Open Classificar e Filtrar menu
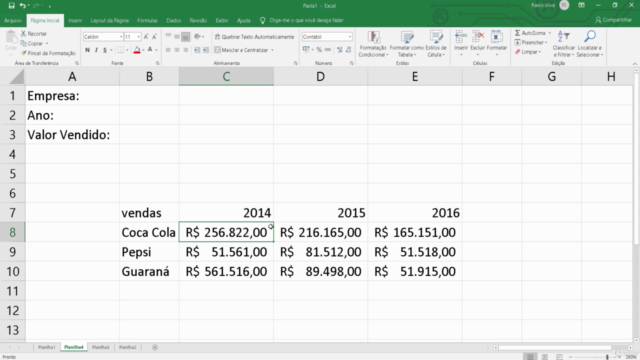640x360 pixels. 564,43
